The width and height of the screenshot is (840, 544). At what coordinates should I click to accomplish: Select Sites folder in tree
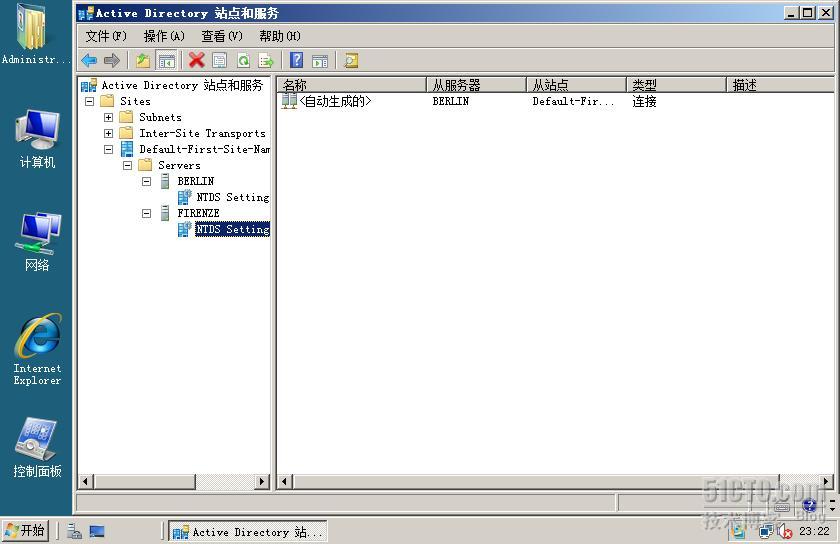click(x=135, y=101)
